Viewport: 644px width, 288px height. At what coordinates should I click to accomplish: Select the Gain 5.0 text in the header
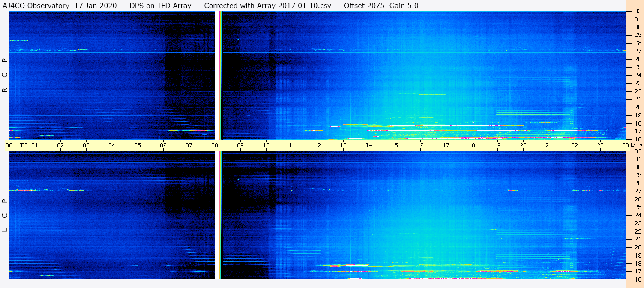pyautogui.click(x=404, y=6)
